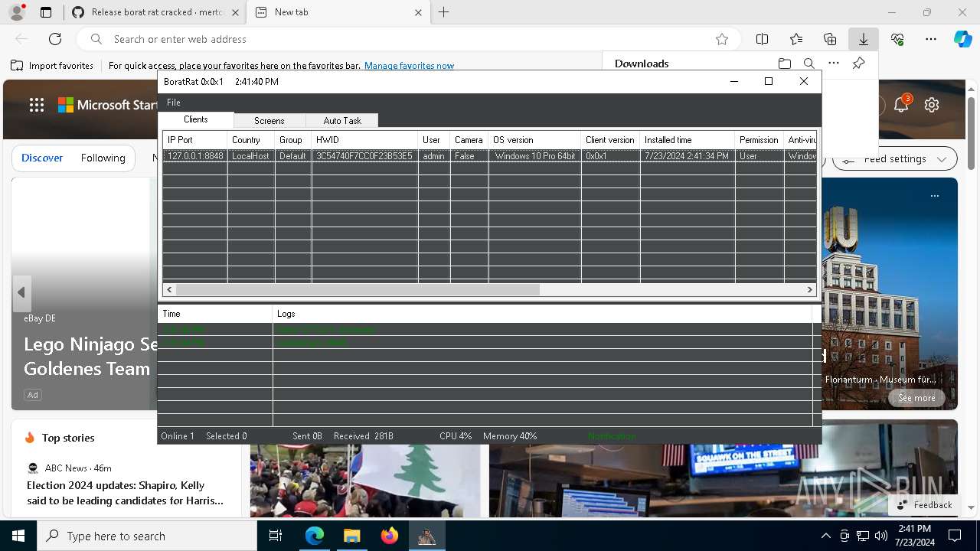This screenshot has height=551, width=980.
Task: Click the Logs column header
Action: pos(542,314)
